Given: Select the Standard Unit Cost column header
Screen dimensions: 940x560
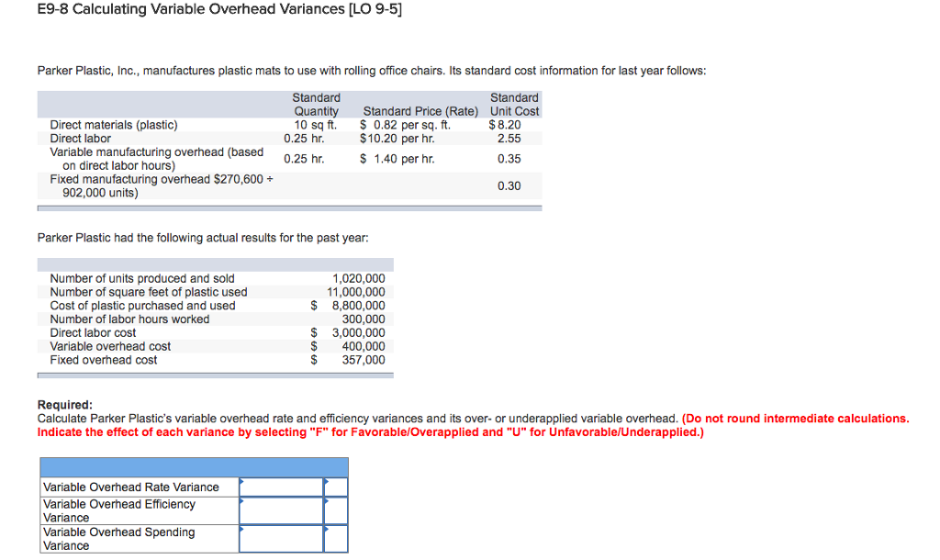Looking at the screenshot, I should coord(514,104).
